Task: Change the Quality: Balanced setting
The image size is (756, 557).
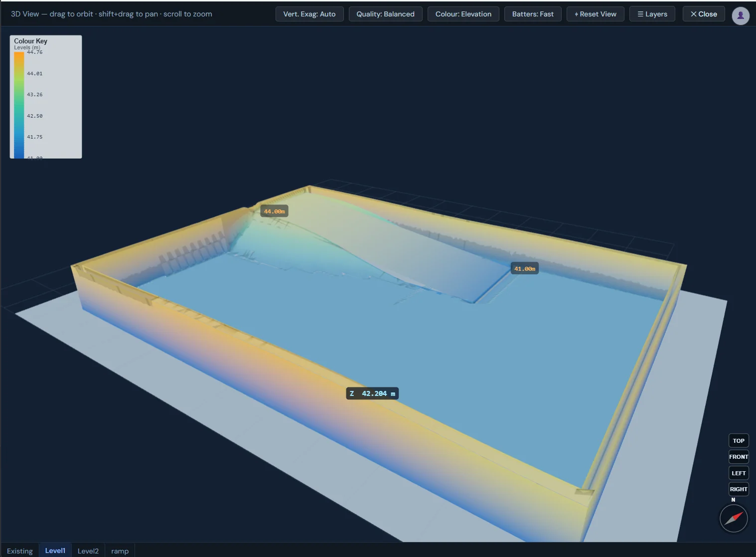Action: click(x=385, y=14)
